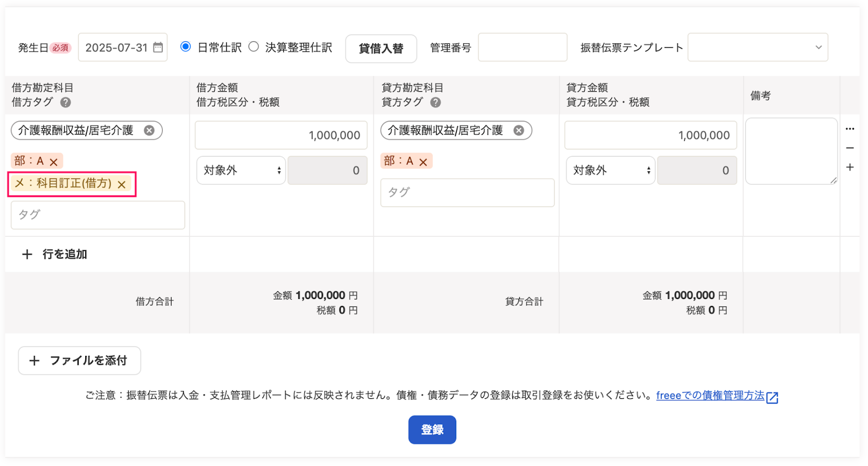The height and width of the screenshot is (466, 868).
Task: Click the 備考 text area
Action: click(792, 151)
